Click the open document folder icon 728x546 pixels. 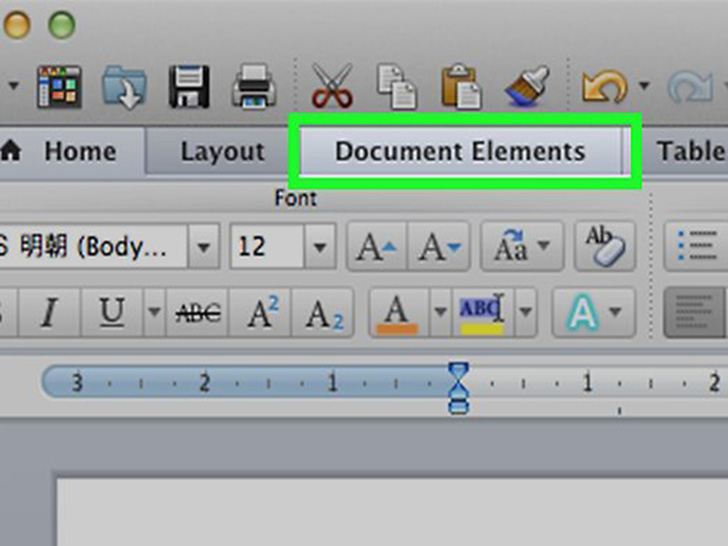click(x=124, y=87)
